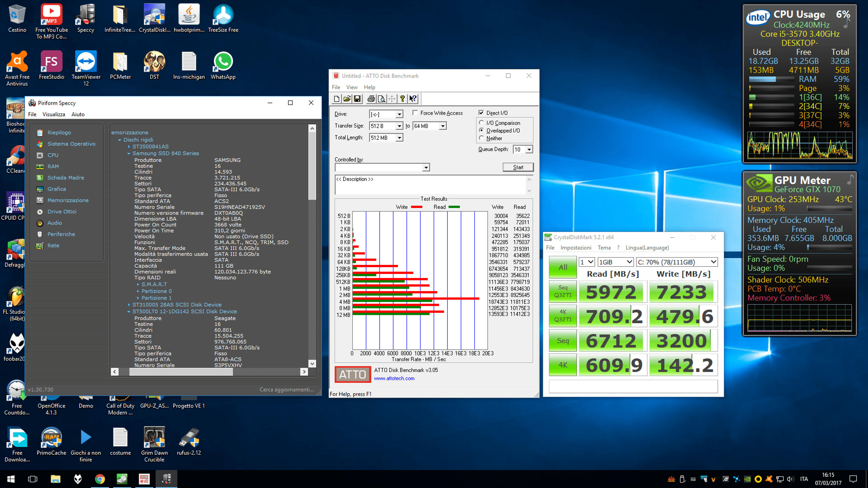Open CrystalDiskMark test count dropdown
Screen dimensions: 868x488
[x=587, y=262]
